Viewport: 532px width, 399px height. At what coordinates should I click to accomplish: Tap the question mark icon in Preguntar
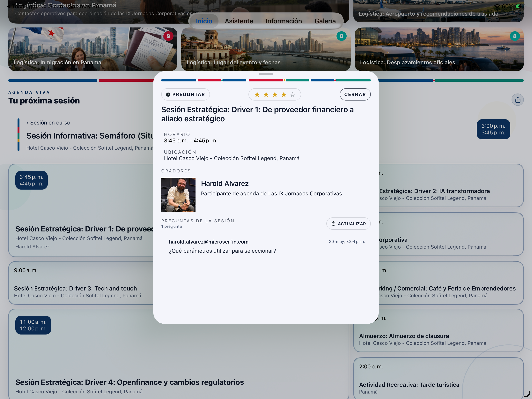168,94
